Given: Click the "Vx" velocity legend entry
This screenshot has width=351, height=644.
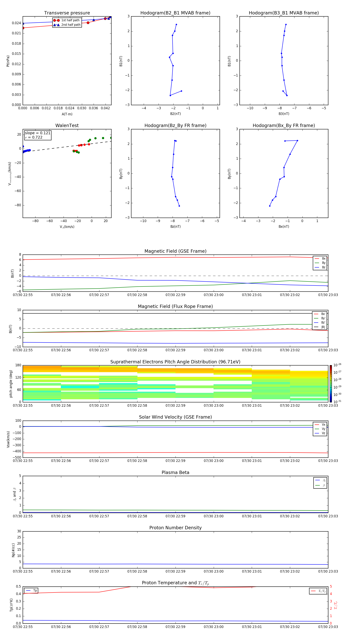Looking at the screenshot, I should (320, 424).
